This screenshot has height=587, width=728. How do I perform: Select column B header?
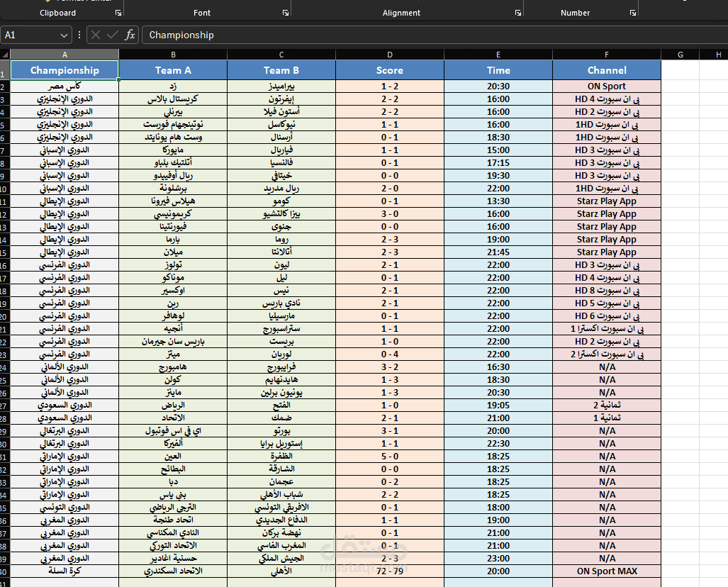(173, 55)
